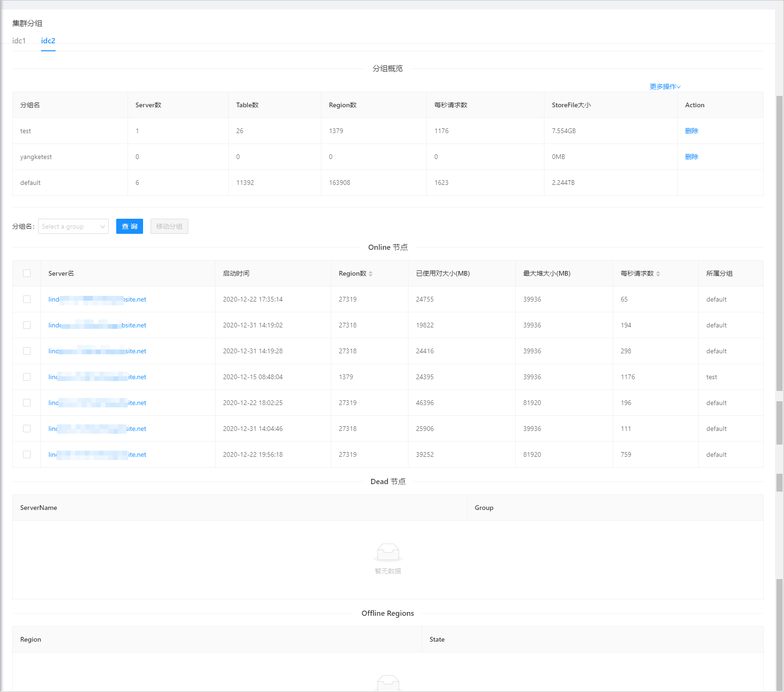Click the 'yangketest' group name cell

point(36,157)
